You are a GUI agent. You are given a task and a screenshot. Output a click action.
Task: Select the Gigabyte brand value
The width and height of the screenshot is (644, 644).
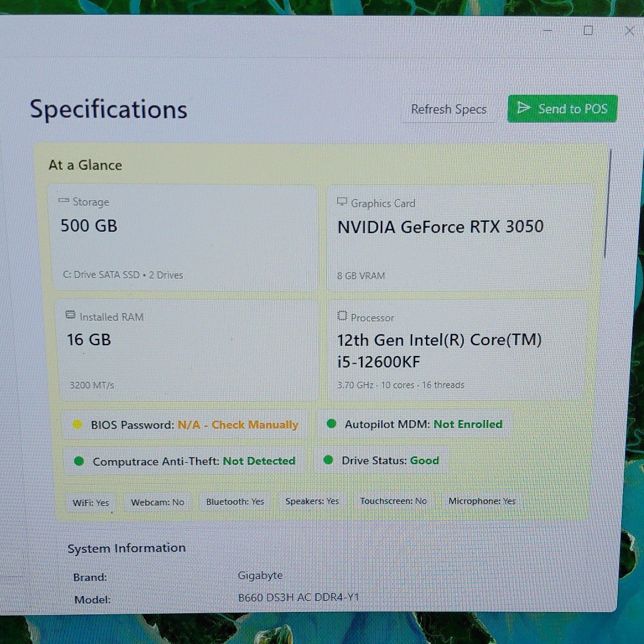pyautogui.click(x=260, y=575)
